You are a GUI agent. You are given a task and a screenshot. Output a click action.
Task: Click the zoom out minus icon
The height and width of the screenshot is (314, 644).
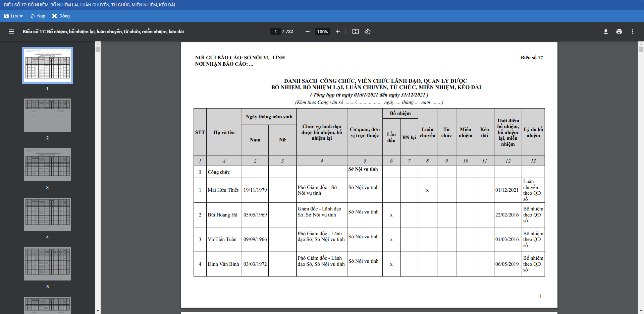tap(307, 32)
